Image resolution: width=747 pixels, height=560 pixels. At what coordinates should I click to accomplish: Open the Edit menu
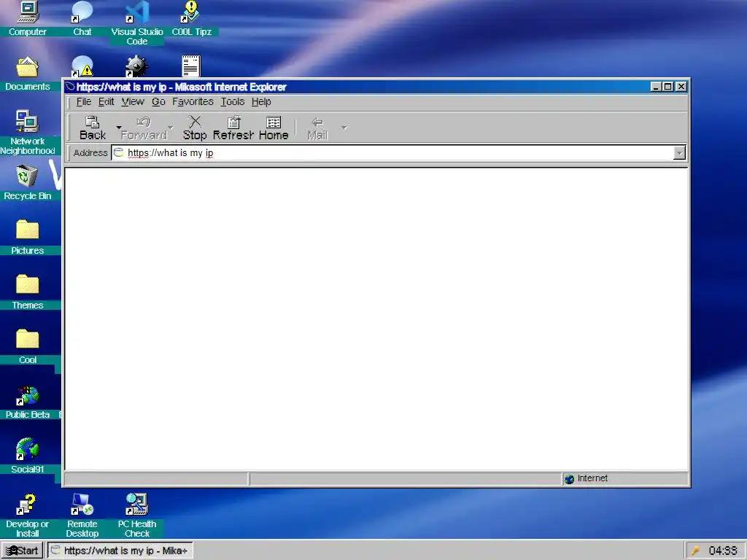coord(106,101)
